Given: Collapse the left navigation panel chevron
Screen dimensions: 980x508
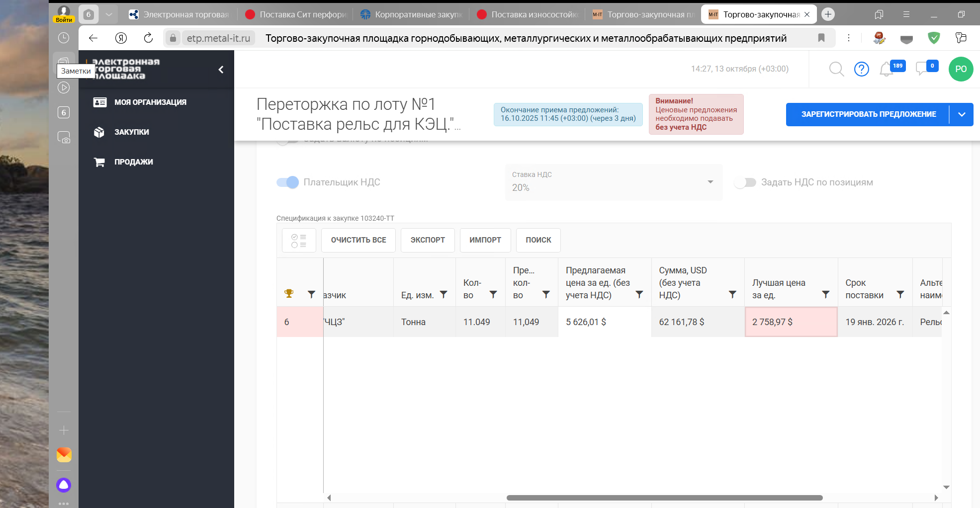Looking at the screenshot, I should [x=221, y=70].
